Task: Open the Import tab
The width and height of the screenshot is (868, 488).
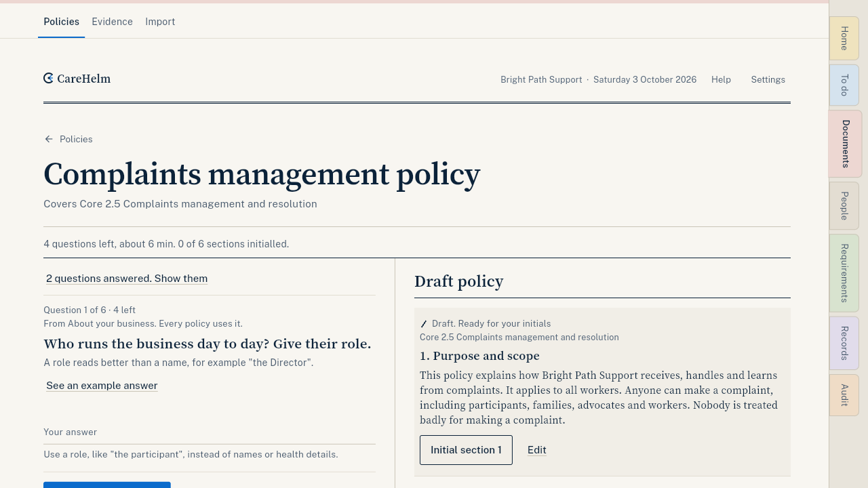Action: [x=160, y=22]
